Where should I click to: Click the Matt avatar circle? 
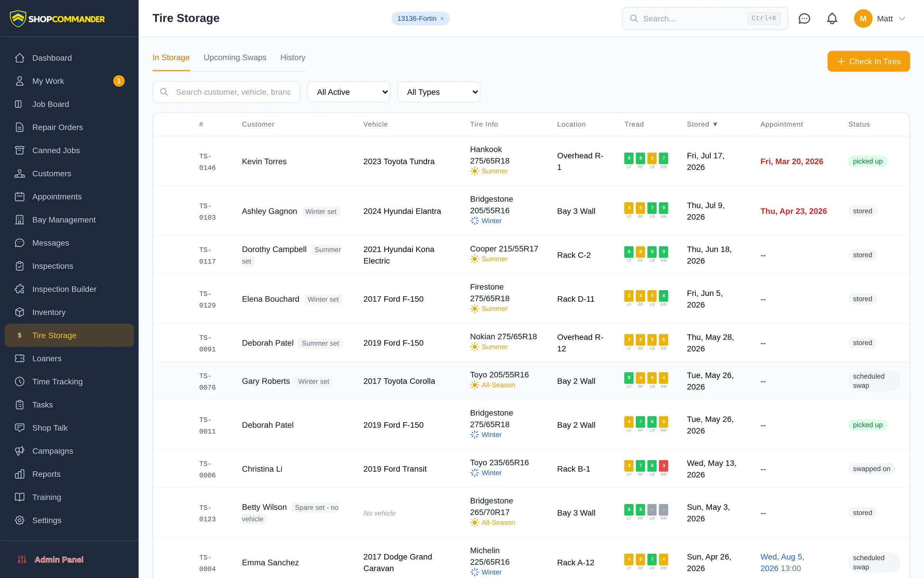coord(863,18)
